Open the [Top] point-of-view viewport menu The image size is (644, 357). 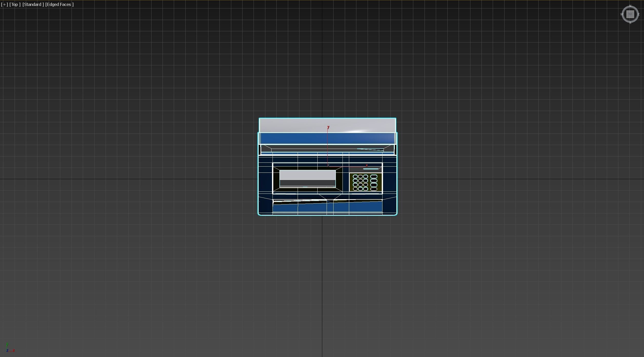[x=15, y=4]
